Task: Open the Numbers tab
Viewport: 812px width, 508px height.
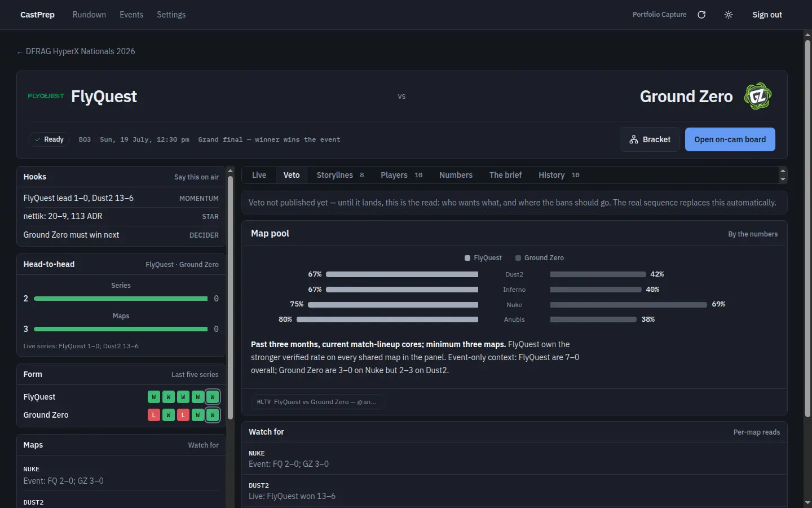Action: point(456,175)
